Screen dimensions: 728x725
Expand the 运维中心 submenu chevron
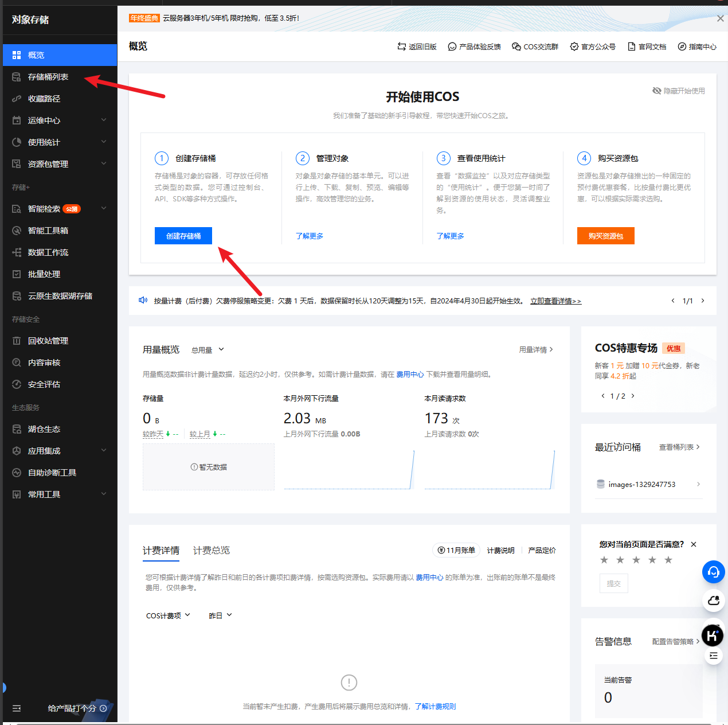tap(104, 120)
